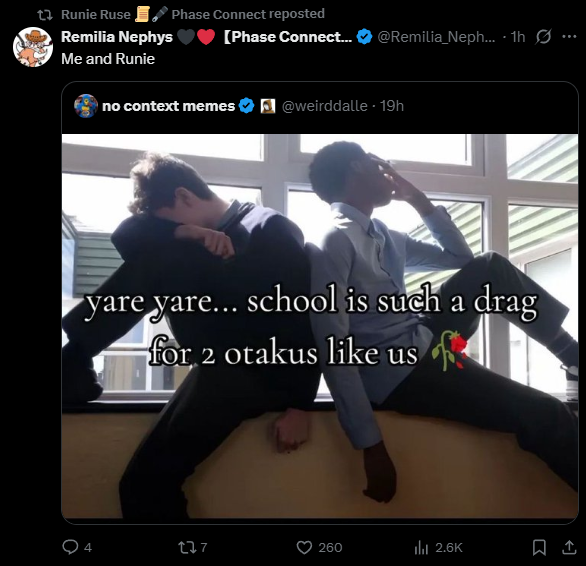Click the Grok slashed-circle icon
Viewport: 586px width, 566px height.
(x=543, y=37)
